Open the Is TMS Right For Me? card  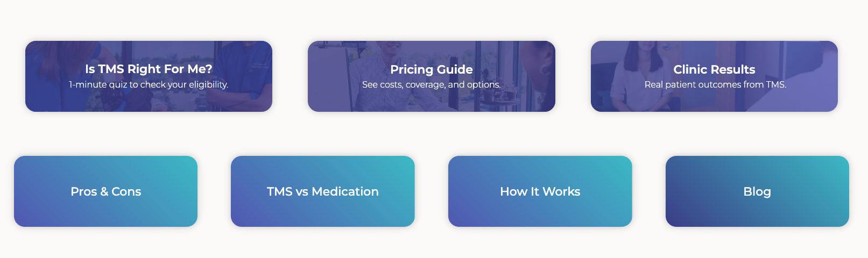point(149,76)
